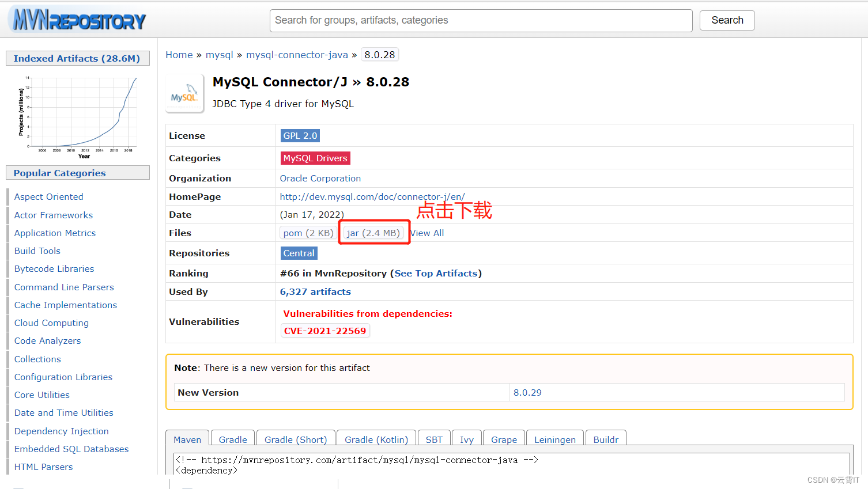Open the Popular Categories heading link
868x489 pixels.
coord(60,173)
